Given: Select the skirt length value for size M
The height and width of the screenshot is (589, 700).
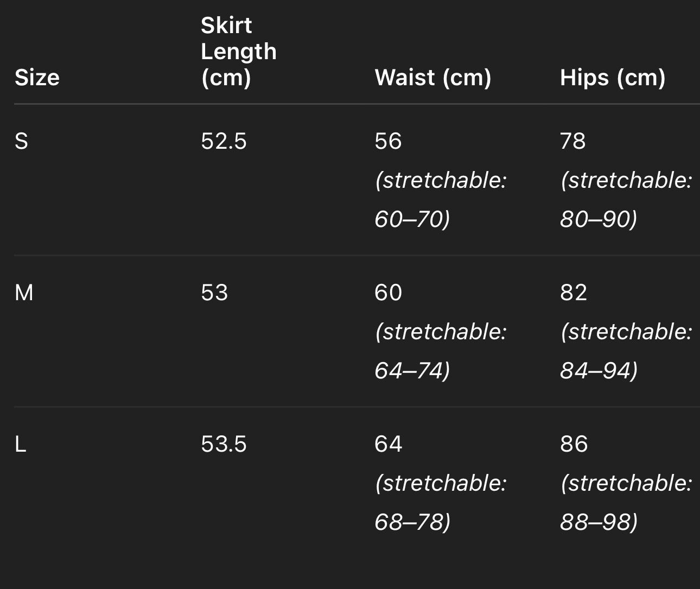Looking at the screenshot, I should point(214,293).
